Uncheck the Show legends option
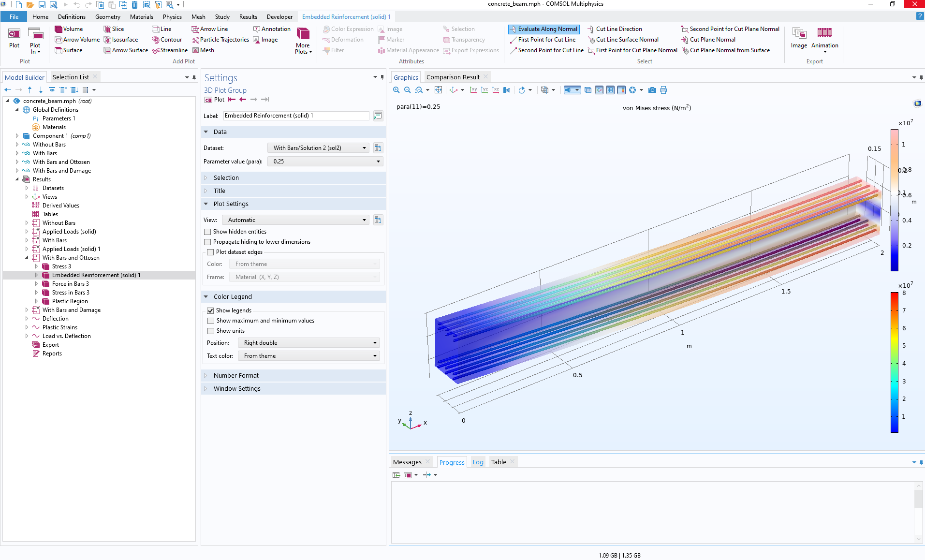 (x=211, y=310)
